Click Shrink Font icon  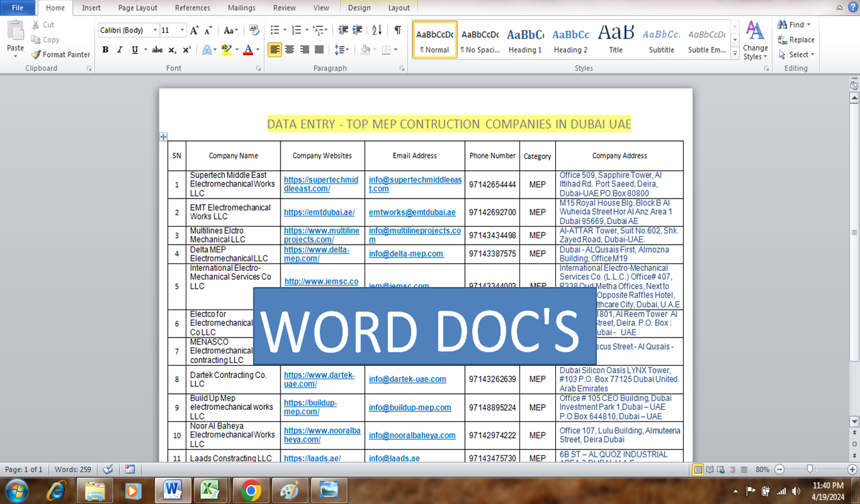pyautogui.click(x=208, y=30)
